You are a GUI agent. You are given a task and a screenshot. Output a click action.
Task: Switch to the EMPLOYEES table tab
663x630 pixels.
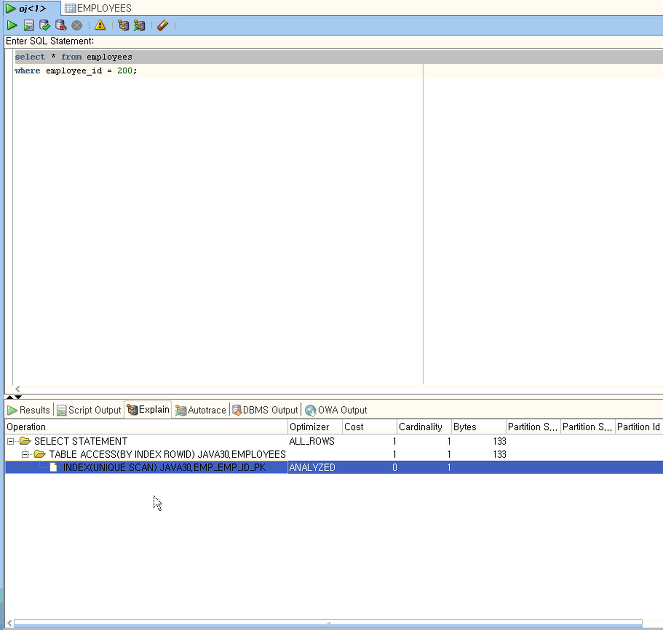(x=98, y=8)
